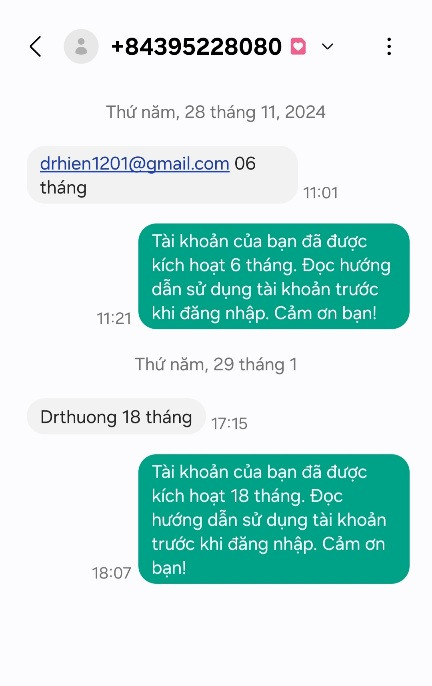Select the sent "kích hoạt 18 tháng" message
Screen dimensions: 432x686
pos(274,519)
